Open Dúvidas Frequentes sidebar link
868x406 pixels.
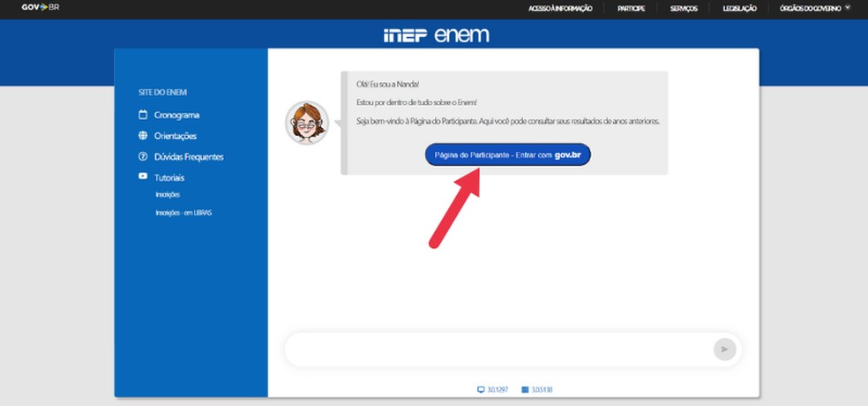189,157
